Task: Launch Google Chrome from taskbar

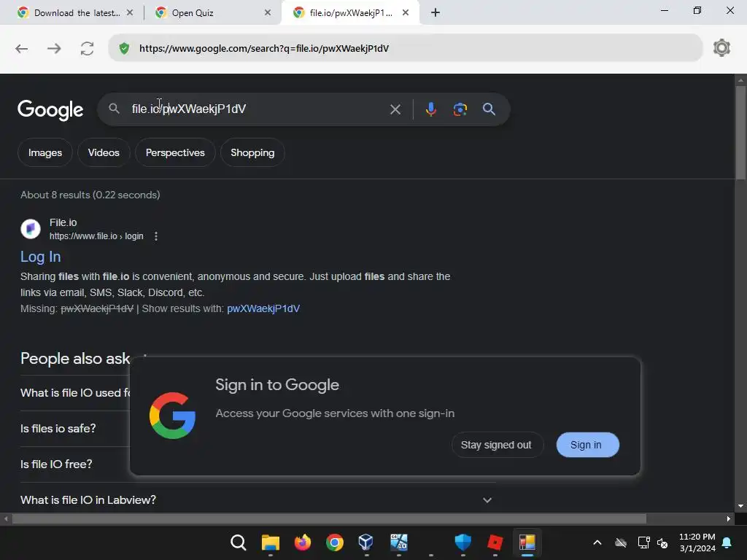Action: click(334, 542)
